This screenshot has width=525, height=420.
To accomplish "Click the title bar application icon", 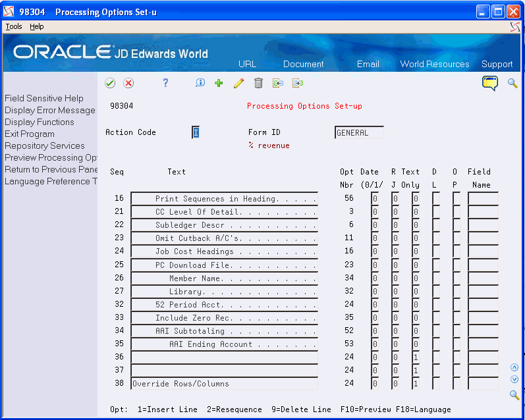I will click(9, 12).
